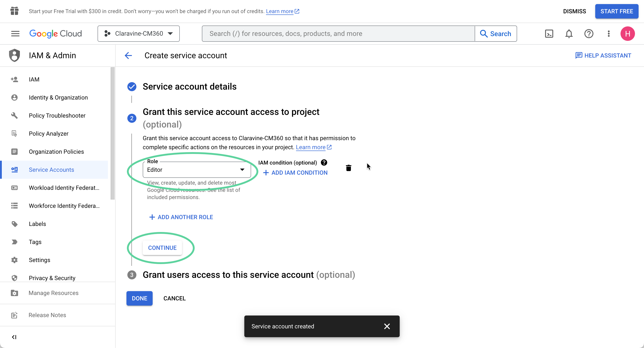Image resolution: width=644 pixels, height=348 pixels.
Task: Select Service Accounts in sidebar
Action: click(x=54, y=170)
